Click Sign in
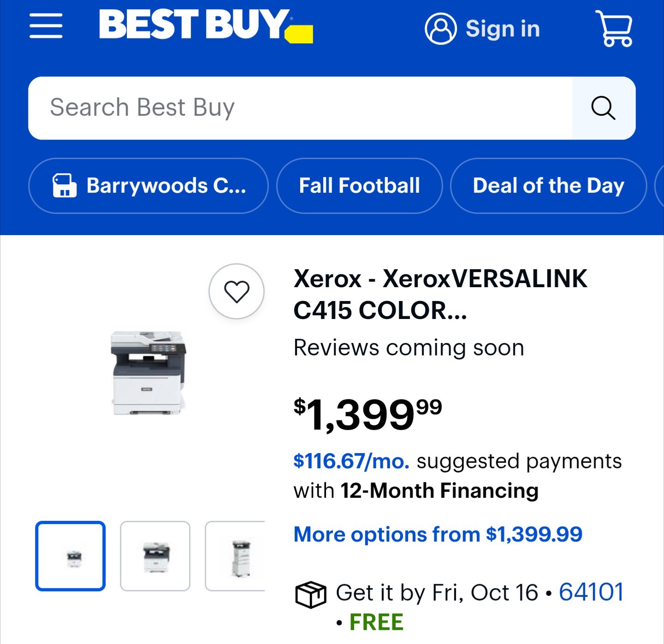 [x=503, y=29]
